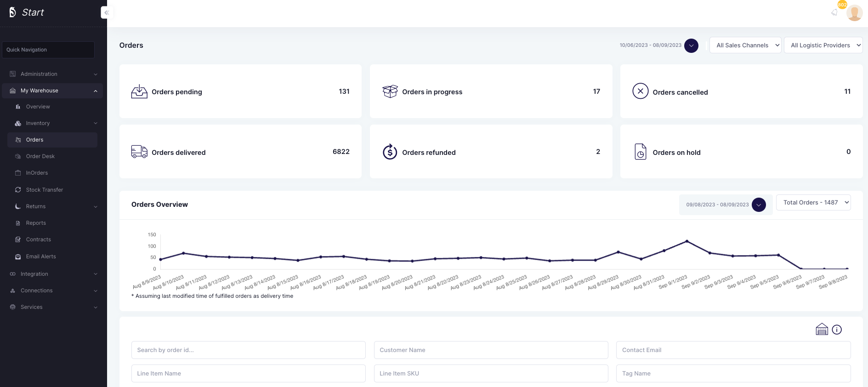The image size is (868, 387).
Task: Click the Orders pending inbox icon
Action: [139, 91]
